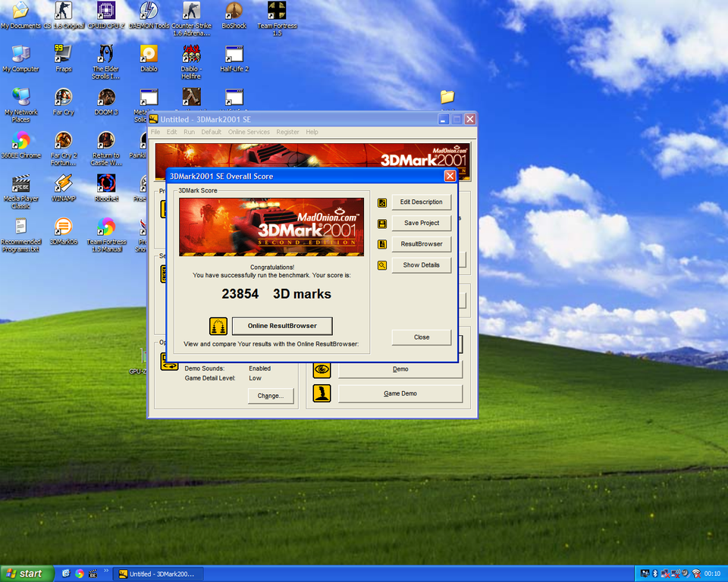
Task: Select the folder icon on the right desktop
Action: (447, 96)
